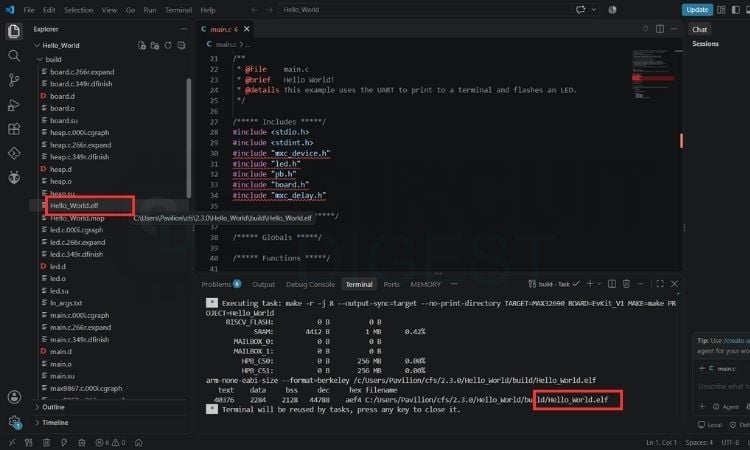Open additional panel views ellipsis after MEMORY

(x=454, y=284)
